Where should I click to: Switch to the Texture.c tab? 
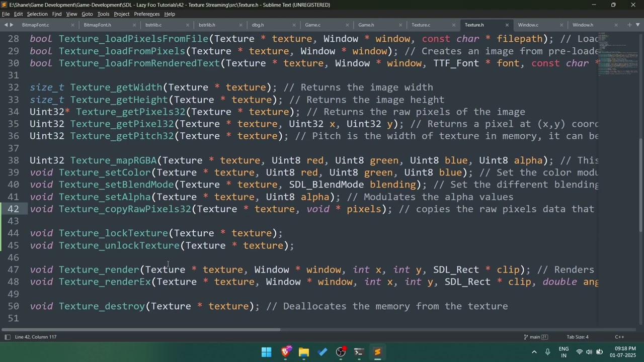[x=421, y=25]
